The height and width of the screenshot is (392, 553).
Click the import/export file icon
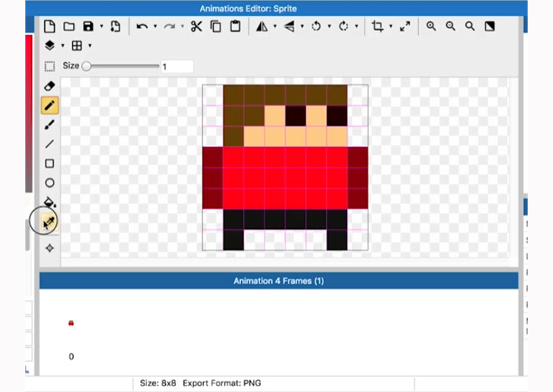[115, 26]
